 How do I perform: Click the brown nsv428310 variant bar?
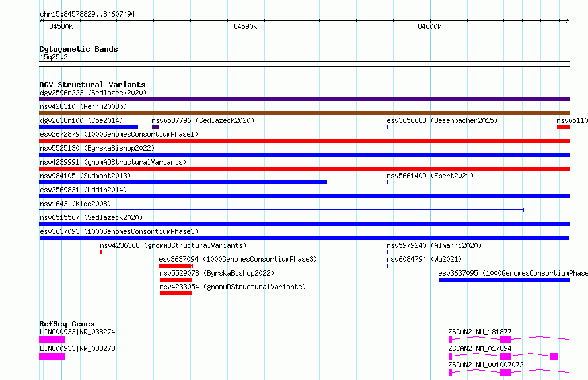(x=304, y=113)
